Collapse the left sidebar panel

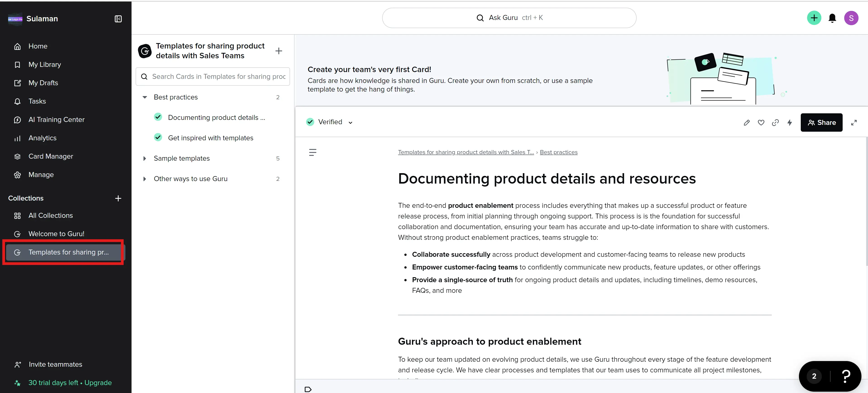tap(118, 19)
